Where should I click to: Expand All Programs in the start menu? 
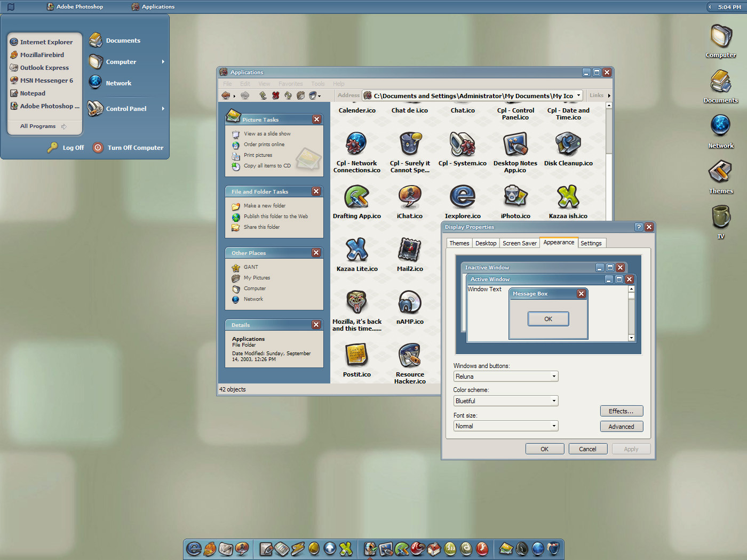pos(43,126)
